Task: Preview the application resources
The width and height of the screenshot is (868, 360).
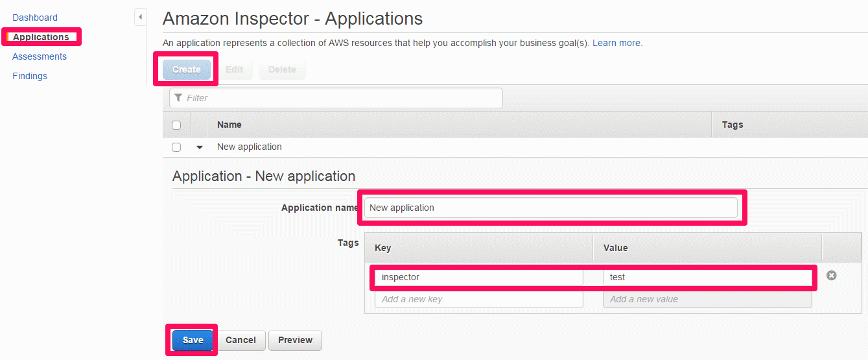Action: click(295, 340)
